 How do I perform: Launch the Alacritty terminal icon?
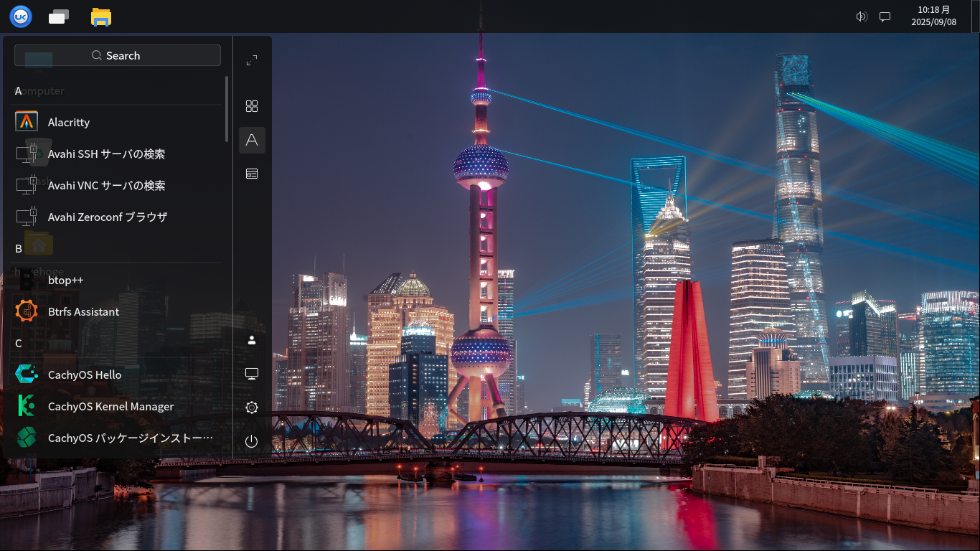pyautogui.click(x=27, y=122)
